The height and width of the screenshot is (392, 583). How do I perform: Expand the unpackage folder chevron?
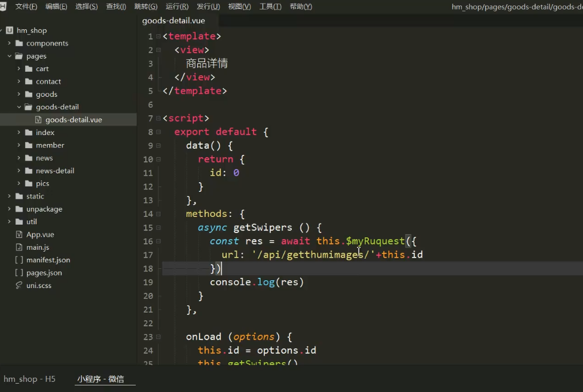click(x=10, y=209)
